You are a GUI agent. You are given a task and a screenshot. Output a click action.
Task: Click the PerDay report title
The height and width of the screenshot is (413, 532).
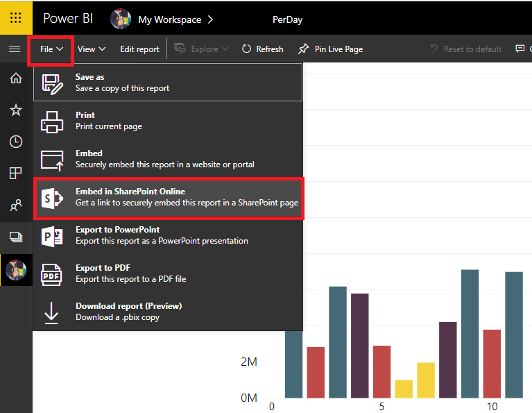pyautogui.click(x=287, y=19)
